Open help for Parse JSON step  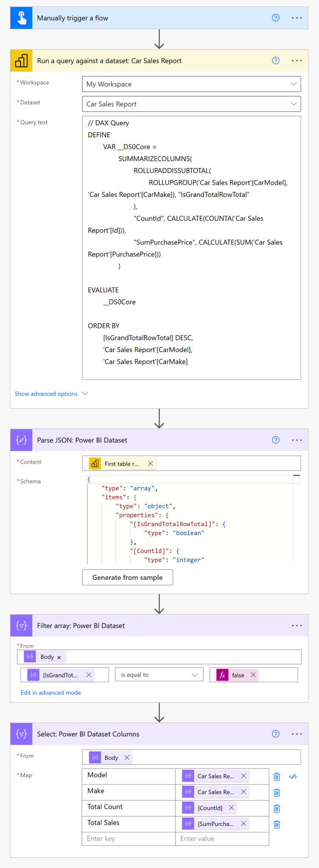click(x=276, y=440)
